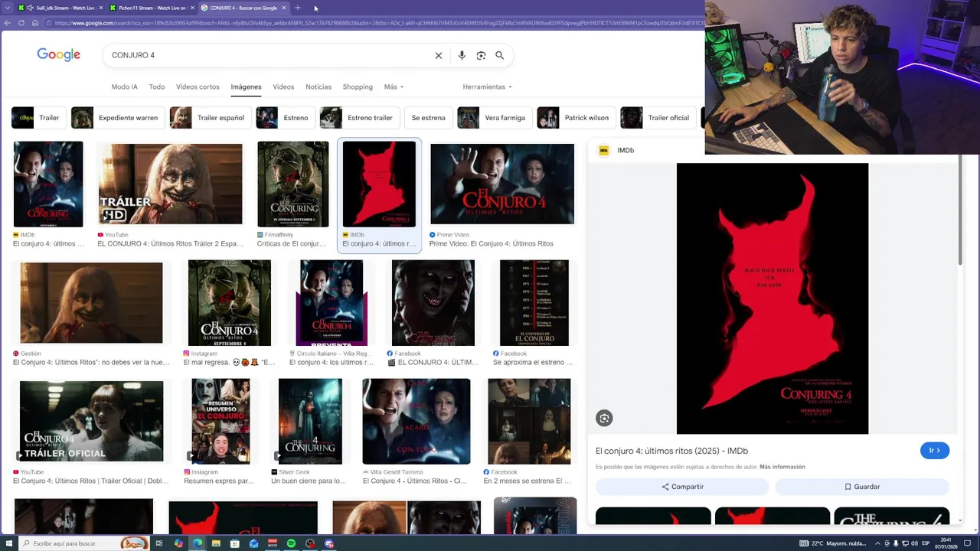
Task: Expand the Herramientas tools dropdown
Action: click(x=487, y=86)
